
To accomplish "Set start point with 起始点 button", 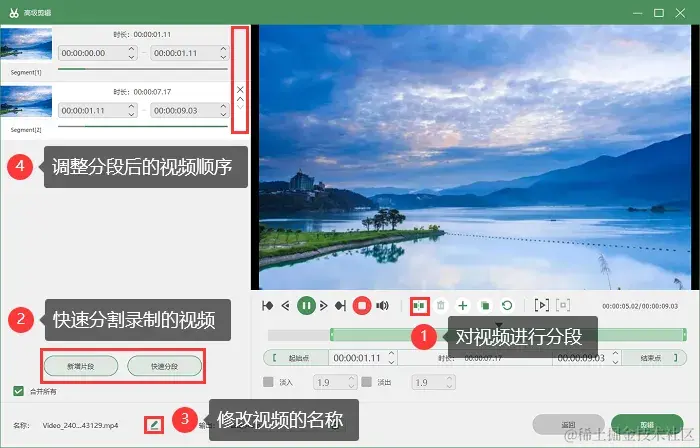I will tap(296, 358).
